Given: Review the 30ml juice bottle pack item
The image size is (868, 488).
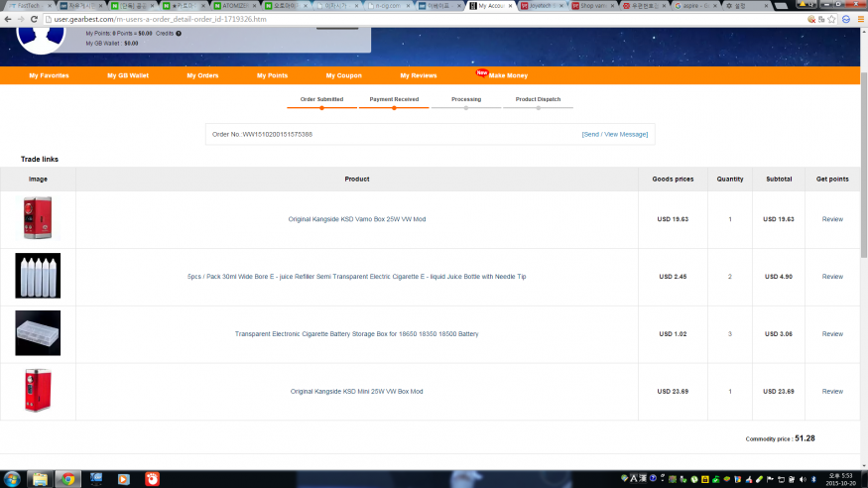Looking at the screenshot, I should click(832, 277).
